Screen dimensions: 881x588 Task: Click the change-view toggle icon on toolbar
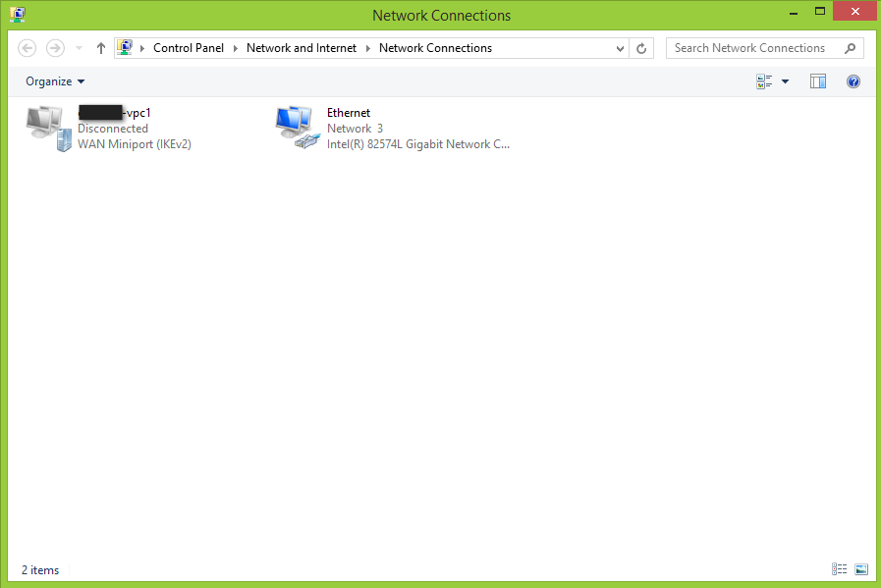point(764,80)
